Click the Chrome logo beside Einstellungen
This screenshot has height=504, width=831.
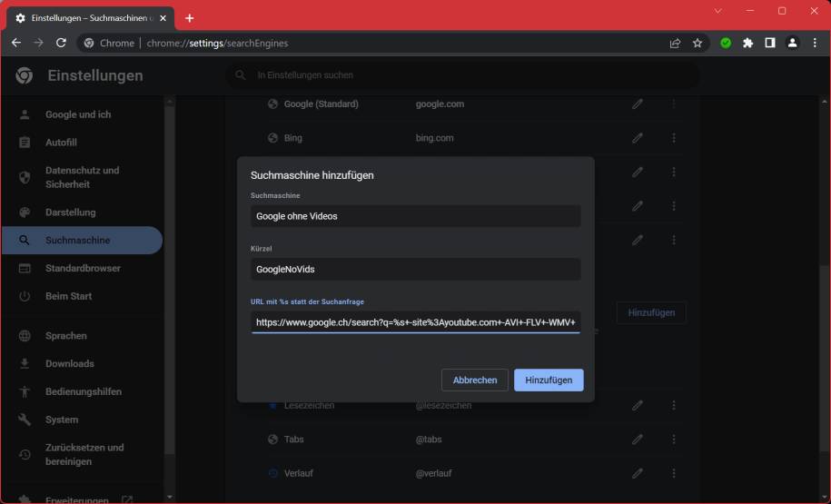pos(24,75)
